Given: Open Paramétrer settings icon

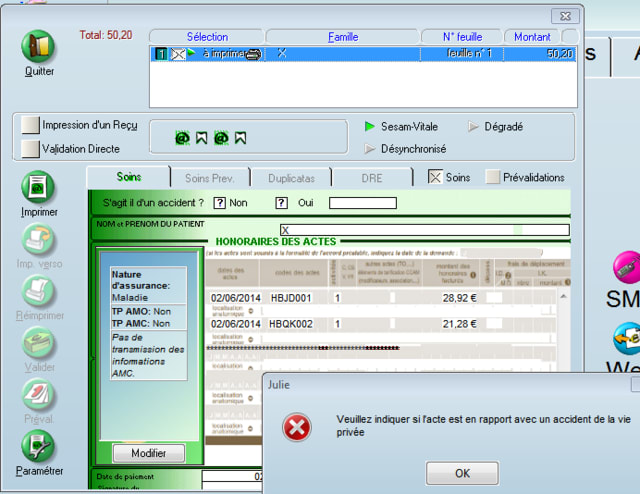Looking at the screenshot, I should [39, 445].
